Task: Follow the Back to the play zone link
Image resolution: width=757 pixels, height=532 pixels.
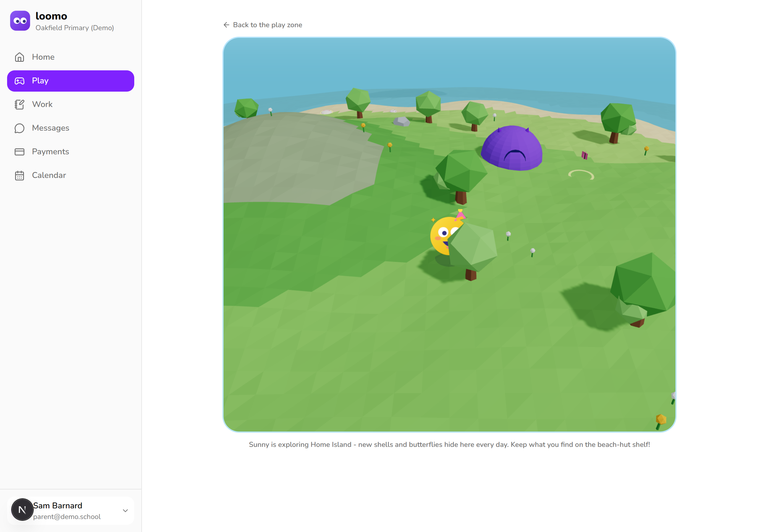Action: click(263, 25)
